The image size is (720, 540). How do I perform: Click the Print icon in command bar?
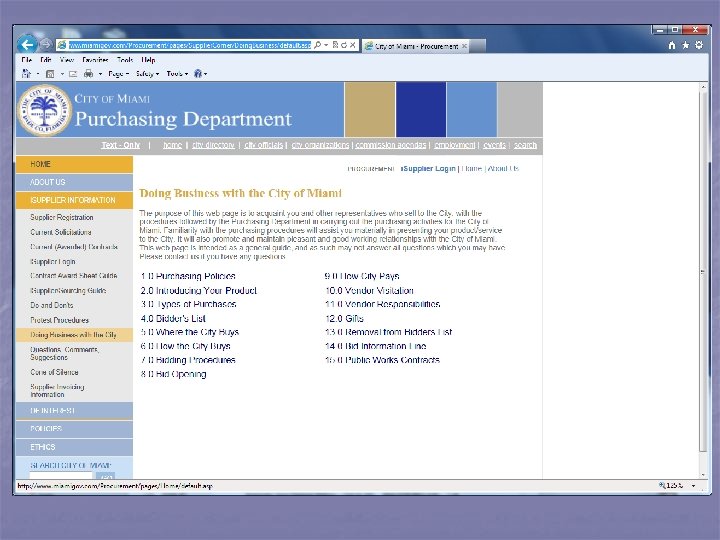89,73
